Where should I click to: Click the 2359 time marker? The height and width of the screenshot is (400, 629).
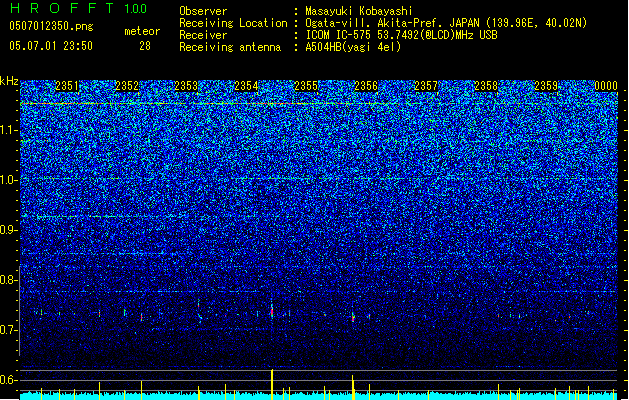546,86
